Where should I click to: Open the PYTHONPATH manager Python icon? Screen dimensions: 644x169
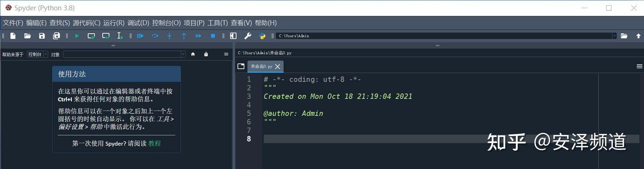(x=262, y=36)
